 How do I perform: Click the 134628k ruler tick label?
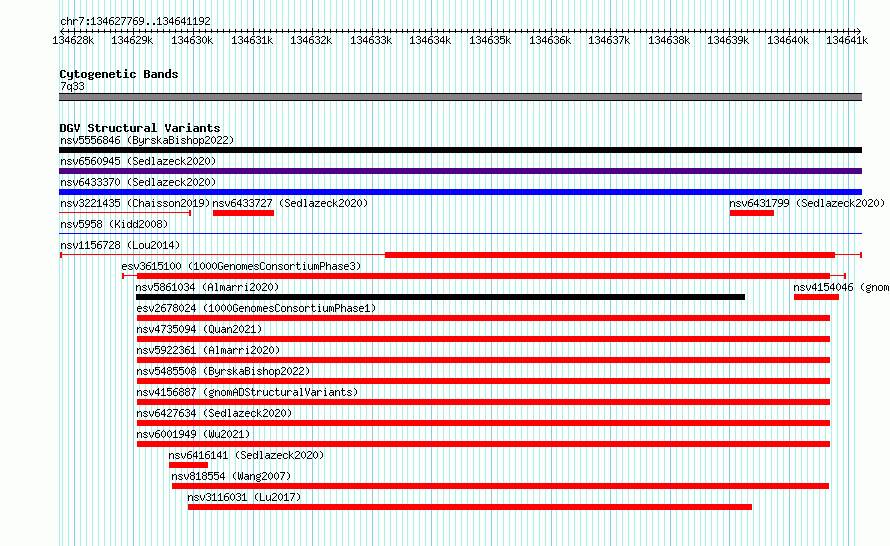pos(73,40)
